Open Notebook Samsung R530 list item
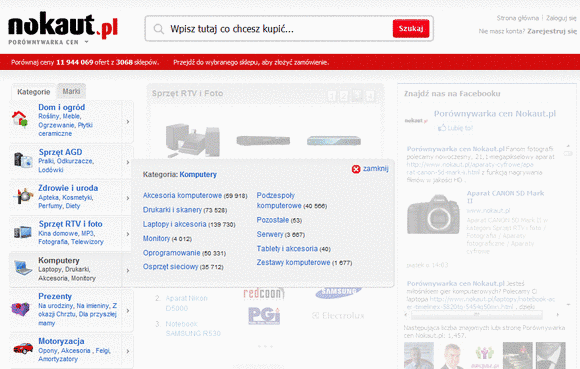The height and width of the screenshot is (369, 580). (x=193, y=328)
